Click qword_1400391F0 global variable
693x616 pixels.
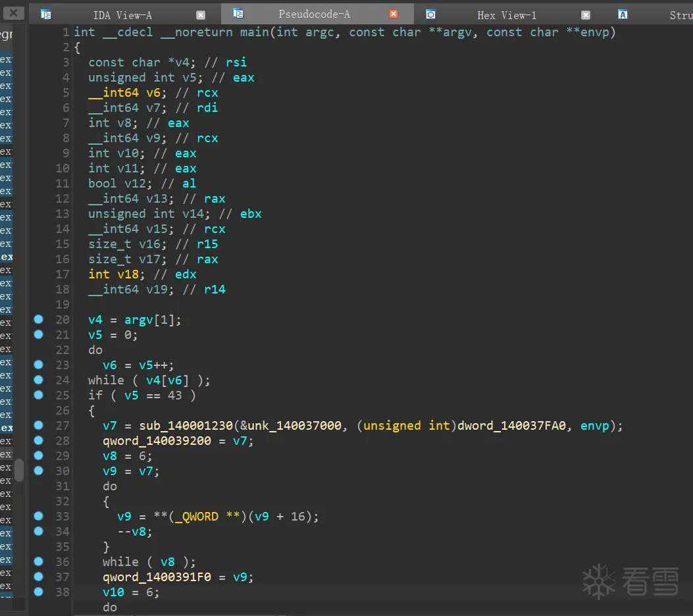point(157,577)
